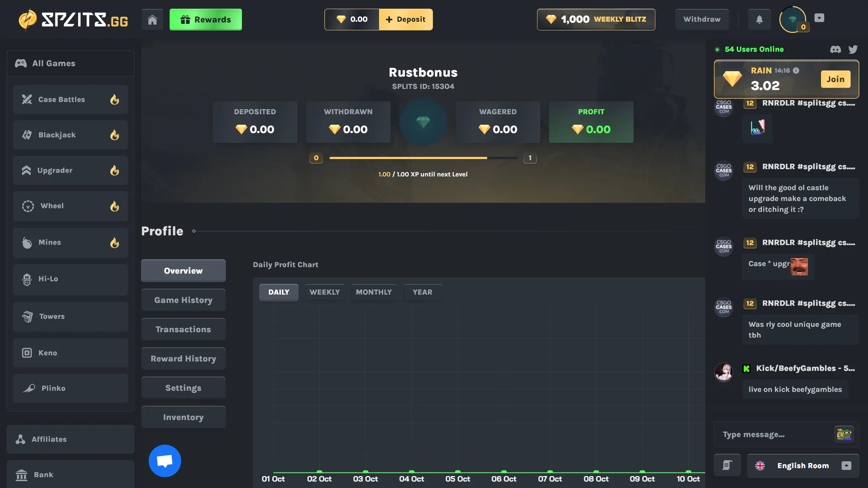Open Wheel game
This screenshot has width=868, height=488.
click(x=71, y=206)
